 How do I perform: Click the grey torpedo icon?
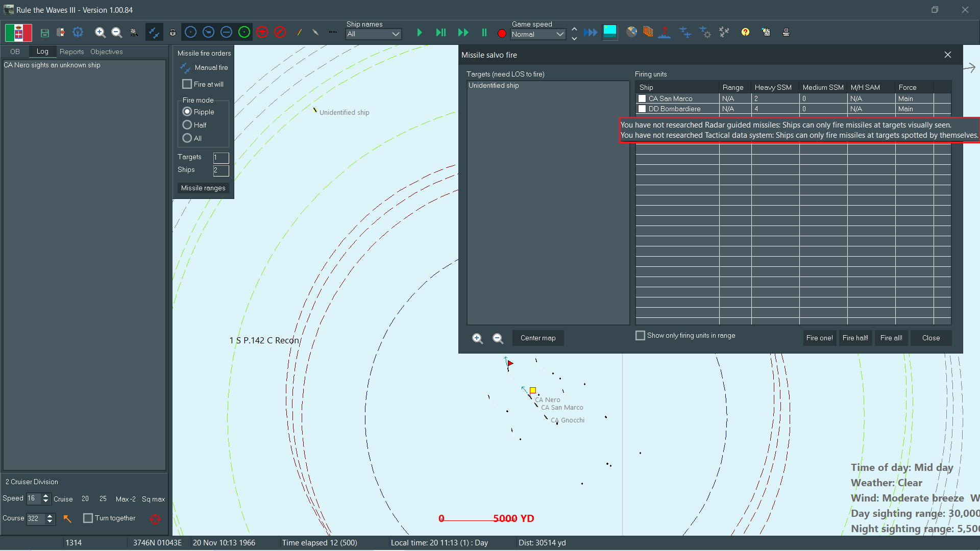tap(315, 33)
